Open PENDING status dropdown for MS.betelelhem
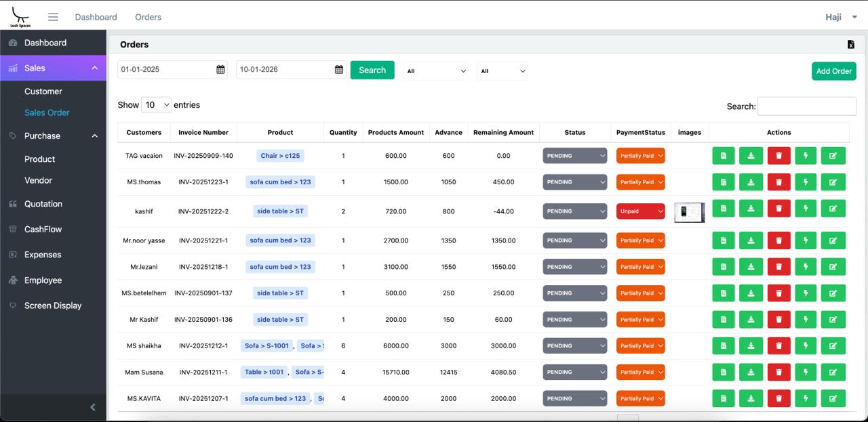This screenshot has width=868, height=422. coord(574,293)
